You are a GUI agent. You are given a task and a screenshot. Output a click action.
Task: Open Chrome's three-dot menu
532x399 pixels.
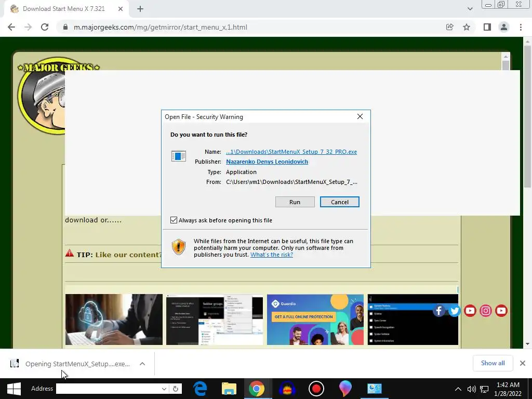pos(521,27)
